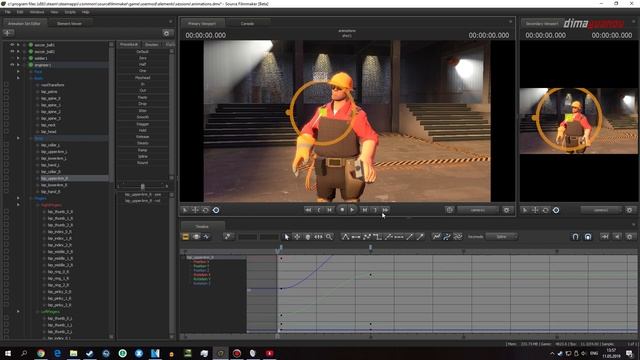The image size is (640, 360).
Task: Click the primary viewport work camera toggle icon
Action: pyautogui.click(x=449, y=210)
